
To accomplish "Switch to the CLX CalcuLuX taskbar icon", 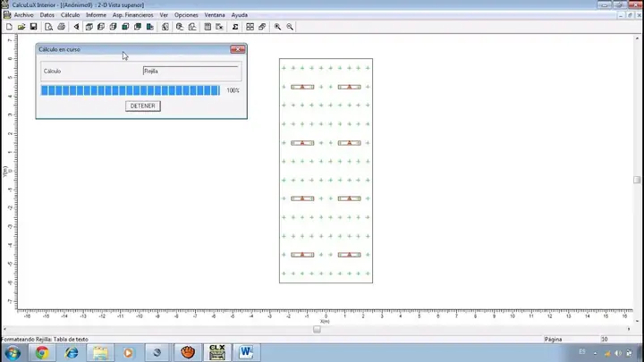I will coord(216,352).
